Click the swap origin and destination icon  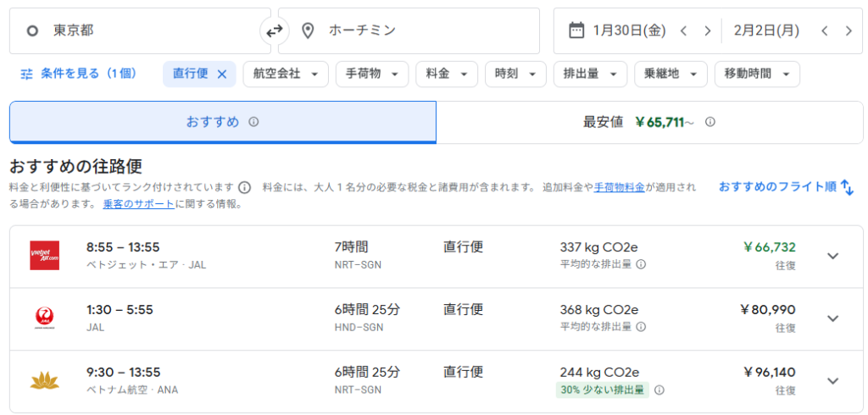pos(274,31)
